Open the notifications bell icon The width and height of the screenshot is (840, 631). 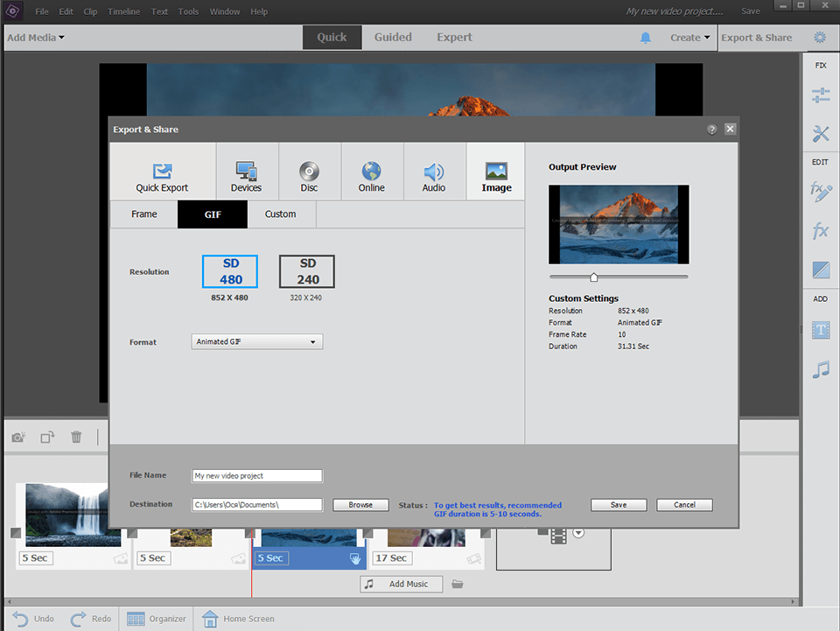click(646, 38)
